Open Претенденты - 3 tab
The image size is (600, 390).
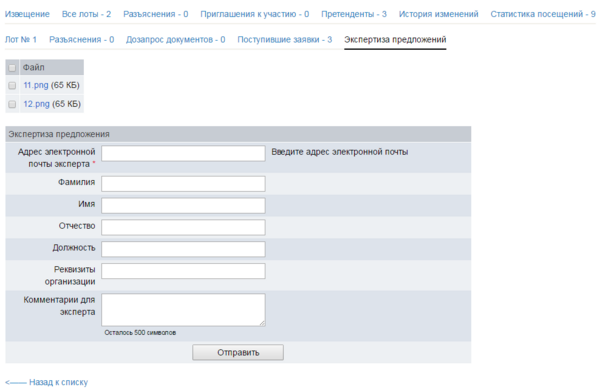pos(354,14)
